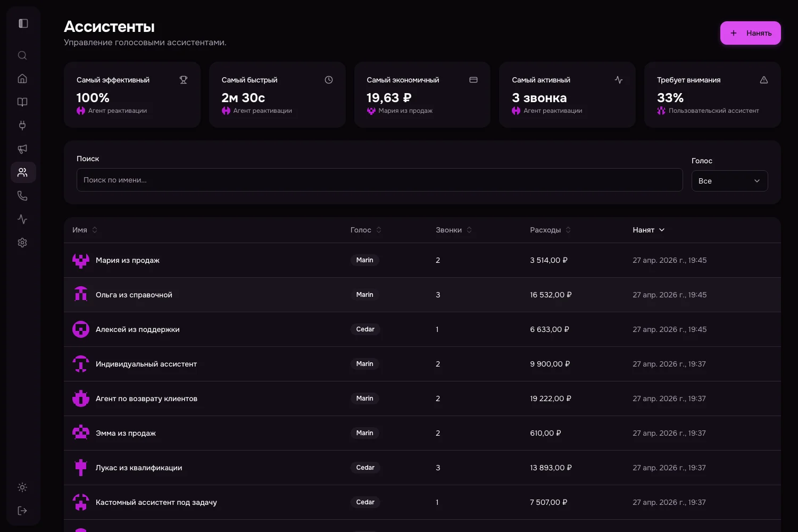The image size is (798, 532).
Task: Open the plug integrations icon
Action: pos(22,126)
